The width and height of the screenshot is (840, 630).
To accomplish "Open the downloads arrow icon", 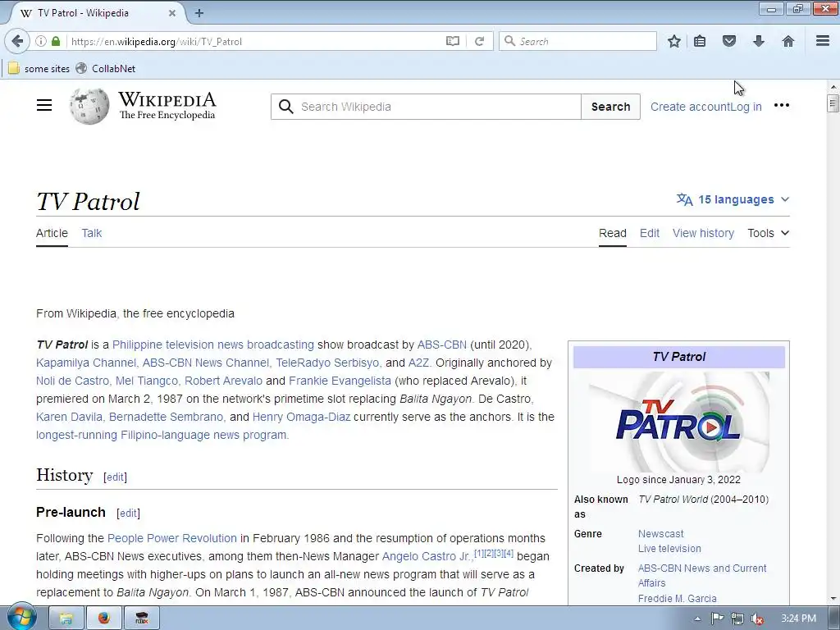I will point(759,41).
